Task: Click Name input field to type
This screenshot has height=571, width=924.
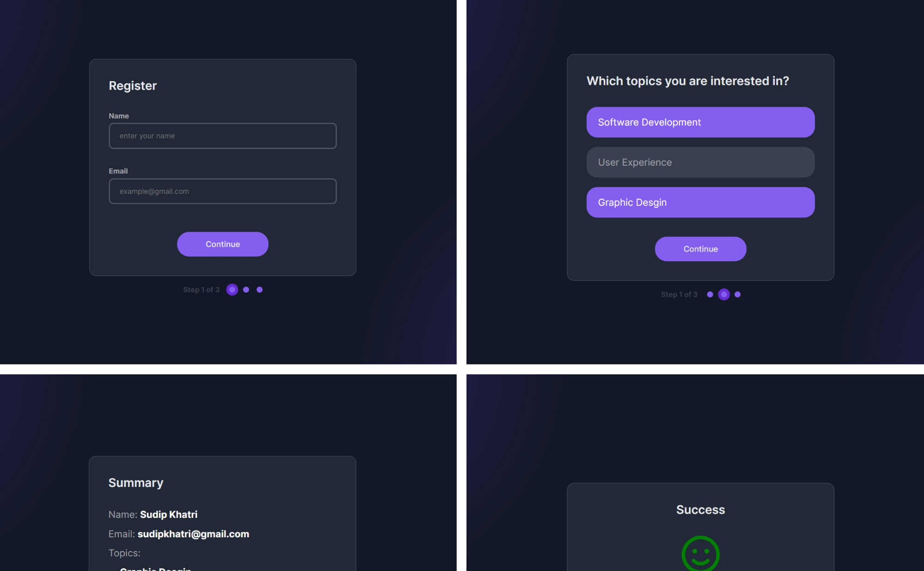Action: tap(223, 136)
